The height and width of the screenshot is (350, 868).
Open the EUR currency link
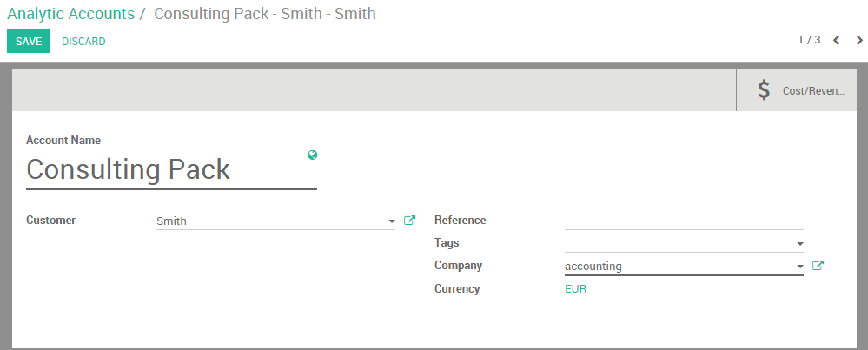click(x=575, y=289)
